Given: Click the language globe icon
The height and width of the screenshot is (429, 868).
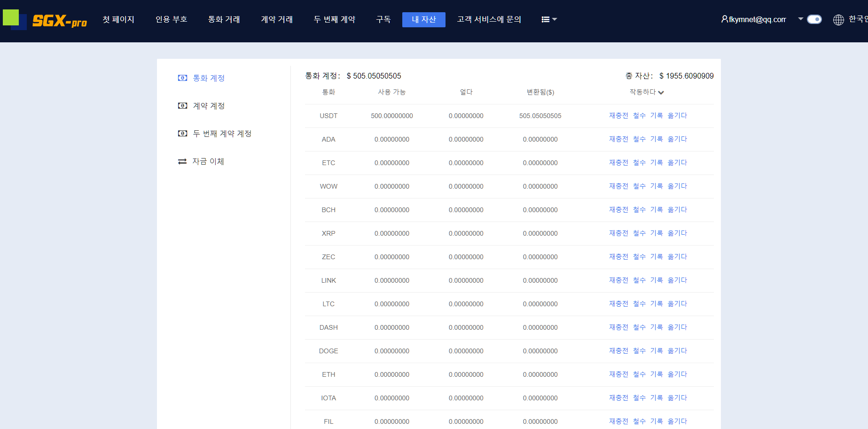Looking at the screenshot, I should click(838, 20).
